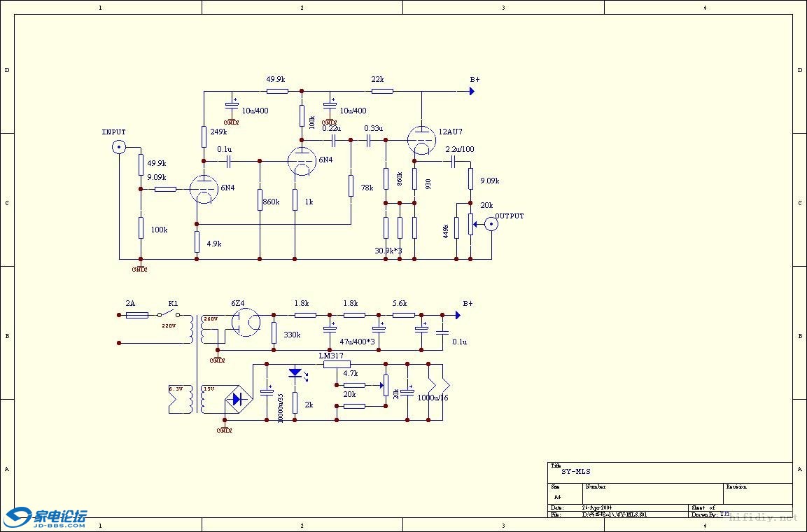Click the LM317 regulator component
The image size is (807, 532).
337,364
